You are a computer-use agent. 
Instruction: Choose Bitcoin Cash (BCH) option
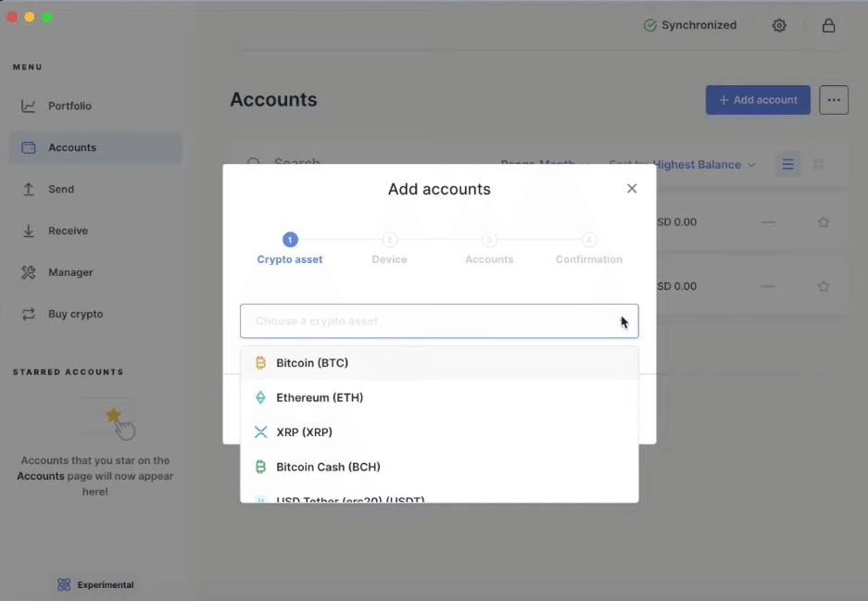tap(439, 467)
